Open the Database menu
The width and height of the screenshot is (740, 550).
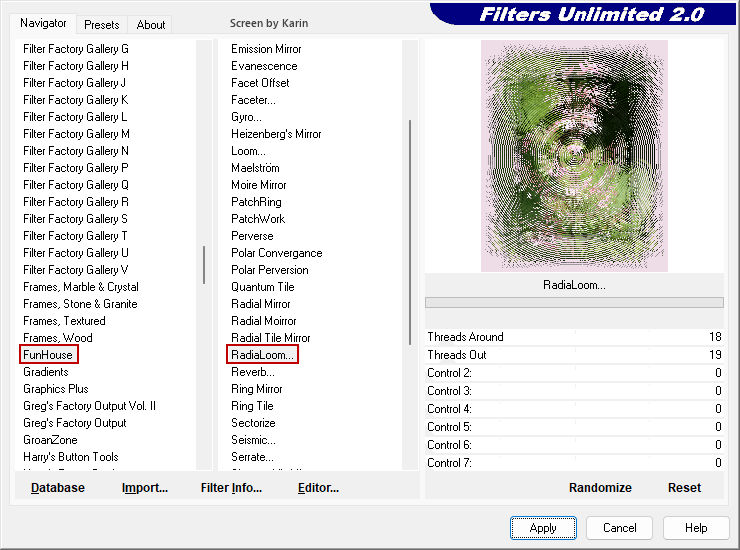pyautogui.click(x=58, y=488)
